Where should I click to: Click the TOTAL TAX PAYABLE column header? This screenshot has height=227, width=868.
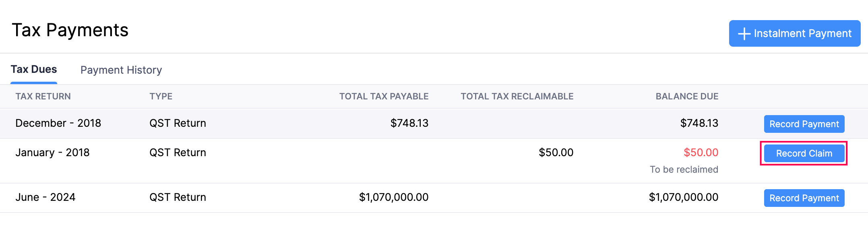click(384, 97)
